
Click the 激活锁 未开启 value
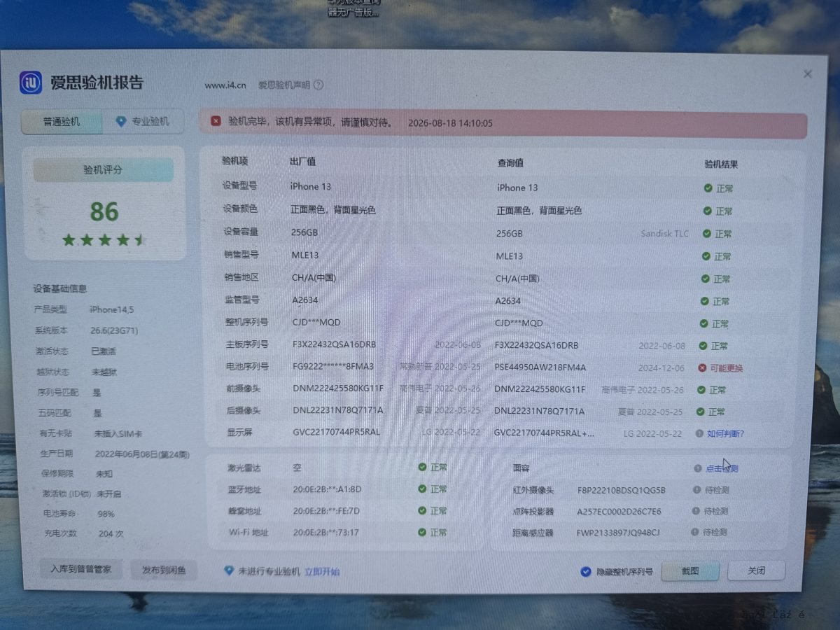pos(108,493)
